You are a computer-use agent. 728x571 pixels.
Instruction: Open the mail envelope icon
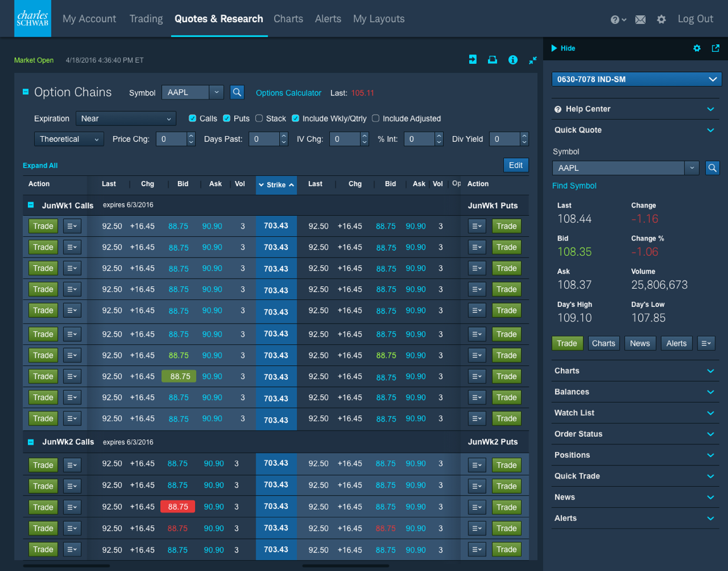pos(640,20)
